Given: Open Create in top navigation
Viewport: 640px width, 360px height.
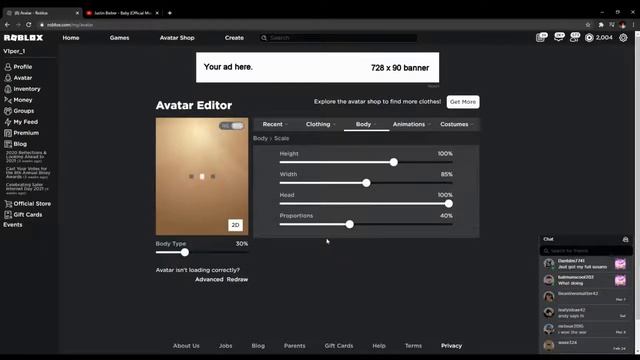Looking at the screenshot, I should (234, 38).
